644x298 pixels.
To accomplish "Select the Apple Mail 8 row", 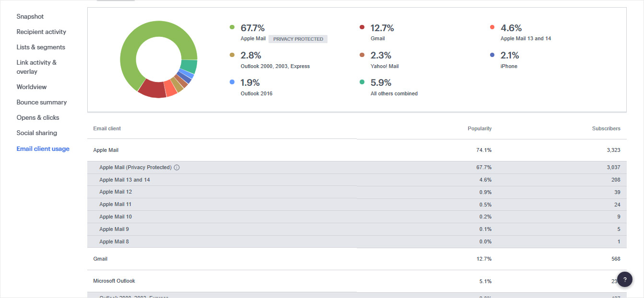I will coord(357,241).
